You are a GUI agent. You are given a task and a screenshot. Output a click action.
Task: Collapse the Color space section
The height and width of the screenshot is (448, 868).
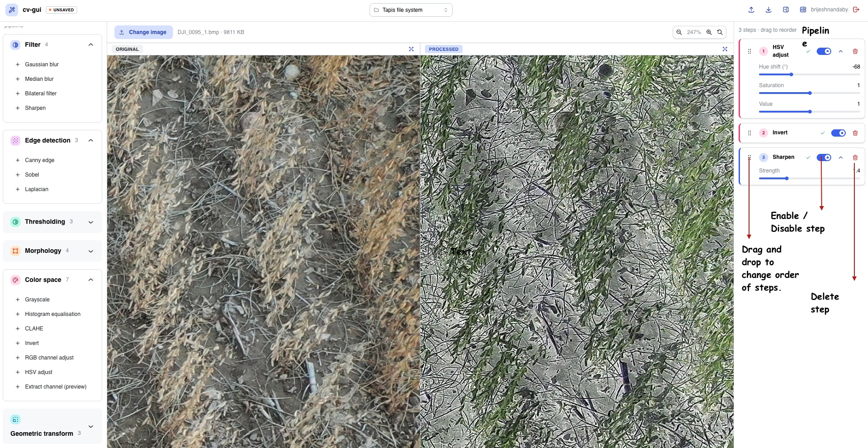(91, 280)
